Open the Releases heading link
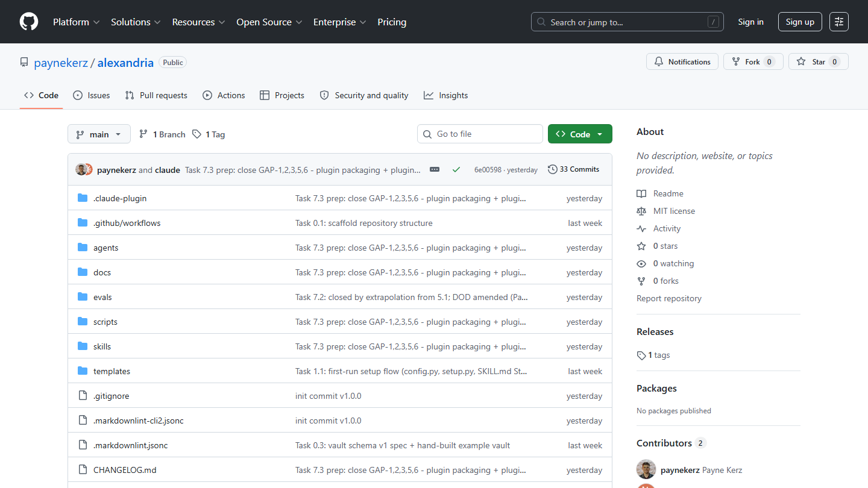This screenshot has height=488, width=868. [655, 331]
